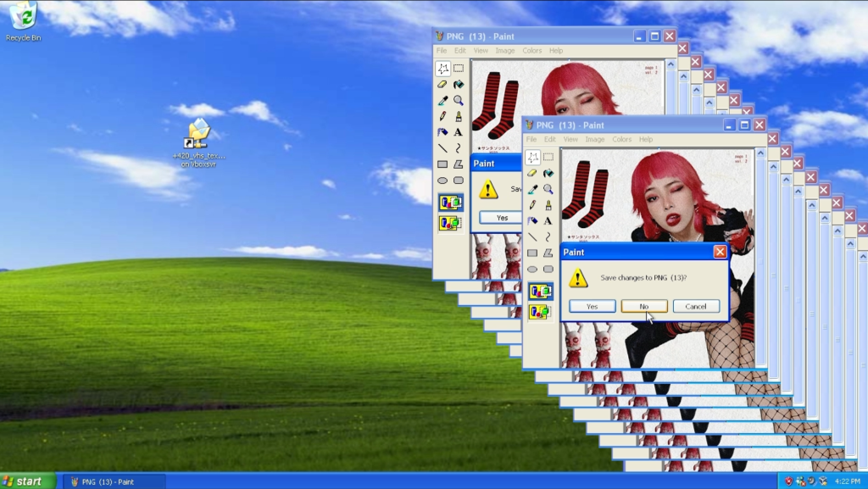Click VirtualBox cube tray icon
This screenshot has width=868, height=489.
click(823, 481)
